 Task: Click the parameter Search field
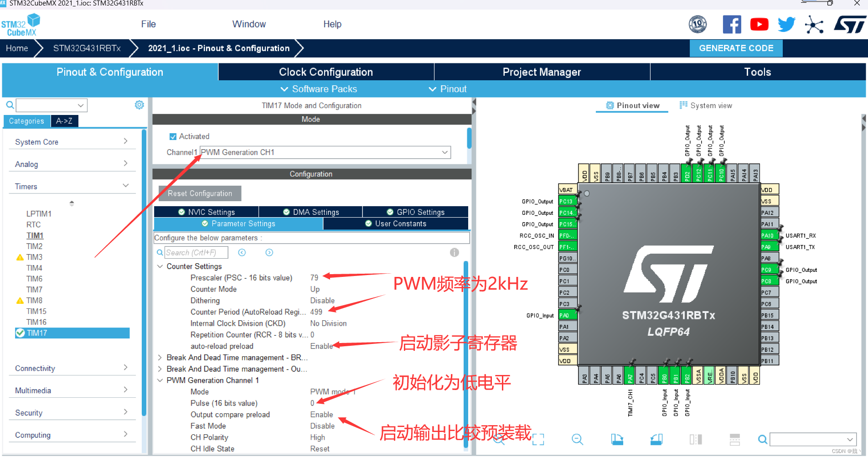(x=196, y=253)
